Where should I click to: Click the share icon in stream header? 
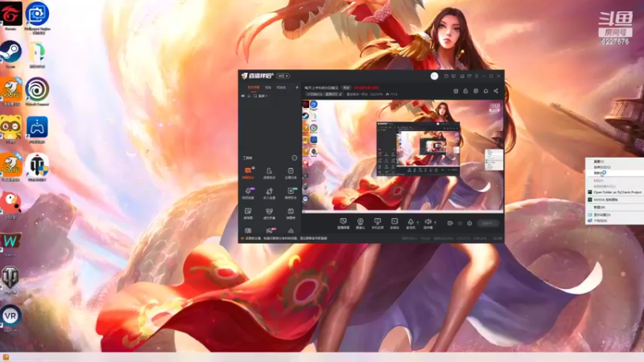pyautogui.click(x=496, y=91)
